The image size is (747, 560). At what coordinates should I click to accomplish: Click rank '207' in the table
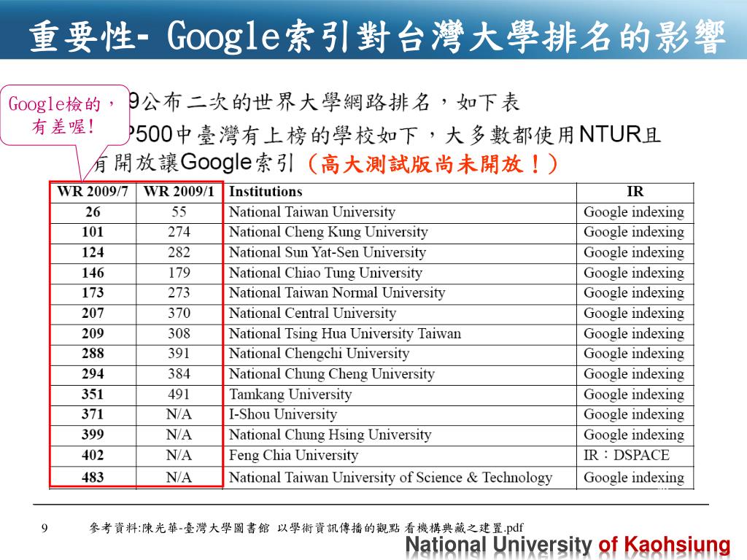click(x=93, y=314)
